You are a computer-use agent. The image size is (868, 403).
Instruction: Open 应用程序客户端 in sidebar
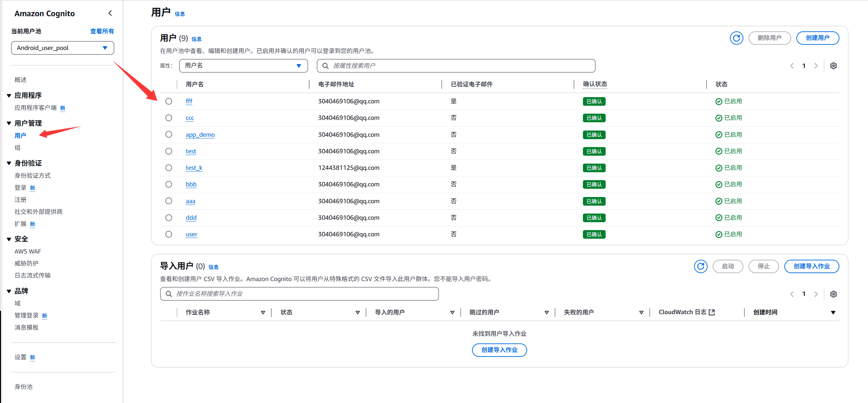[35, 108]
